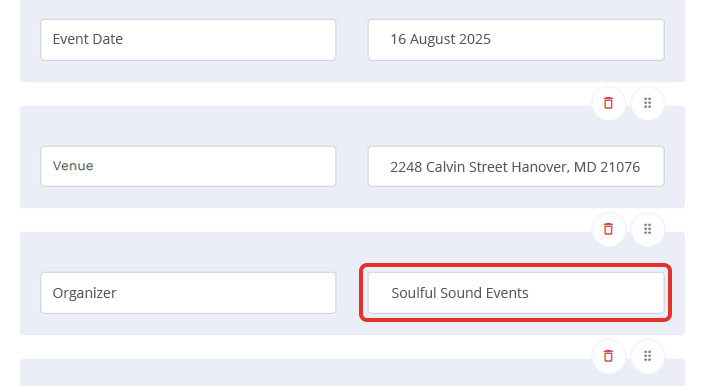The width and height of the screenshot is (703, 386).
Task: Click the trash icon on the Venue row
Action: 608,103
